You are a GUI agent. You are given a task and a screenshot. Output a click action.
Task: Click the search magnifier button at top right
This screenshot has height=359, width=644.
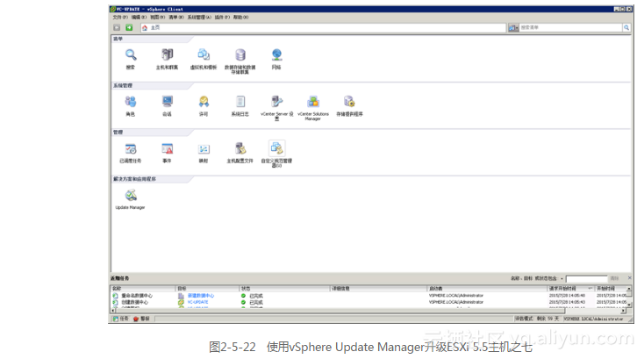coord(626,27)
